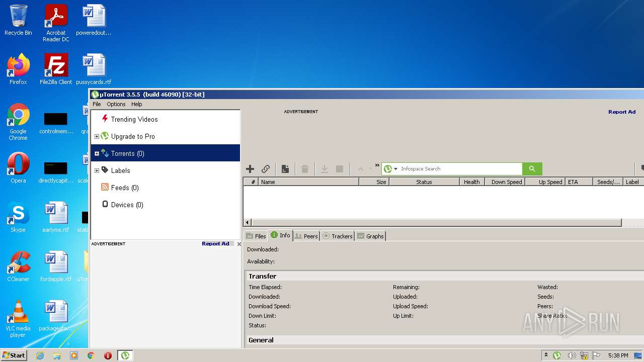Click the Trending Videos lightning icon
The image size is (644, 362).
[x=105, y=119]
